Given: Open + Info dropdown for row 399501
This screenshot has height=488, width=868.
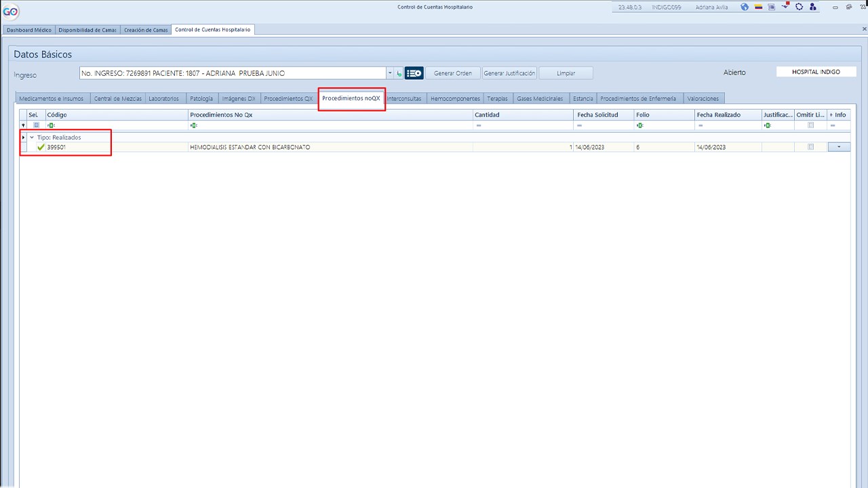Looking at the screenshot, I should tap(839, 147).
